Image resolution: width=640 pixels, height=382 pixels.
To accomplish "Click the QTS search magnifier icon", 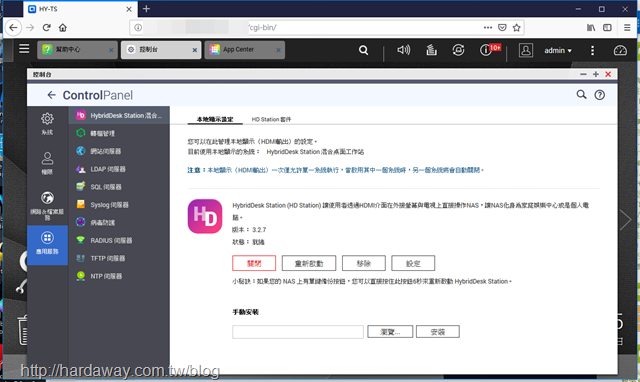I will (x=363, y=50).
